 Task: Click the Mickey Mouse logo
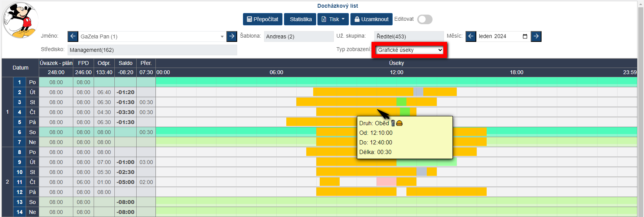20,20
